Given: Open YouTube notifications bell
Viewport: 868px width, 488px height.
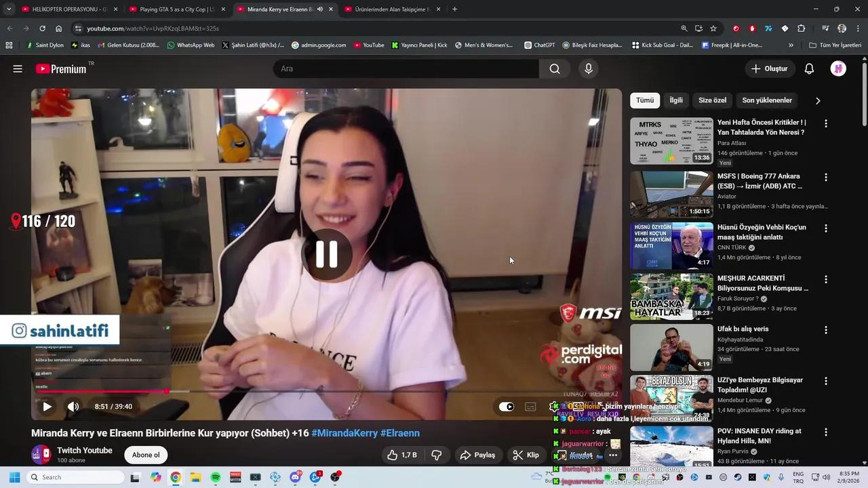Looking at the screenshot, I should tap(809, 68).
